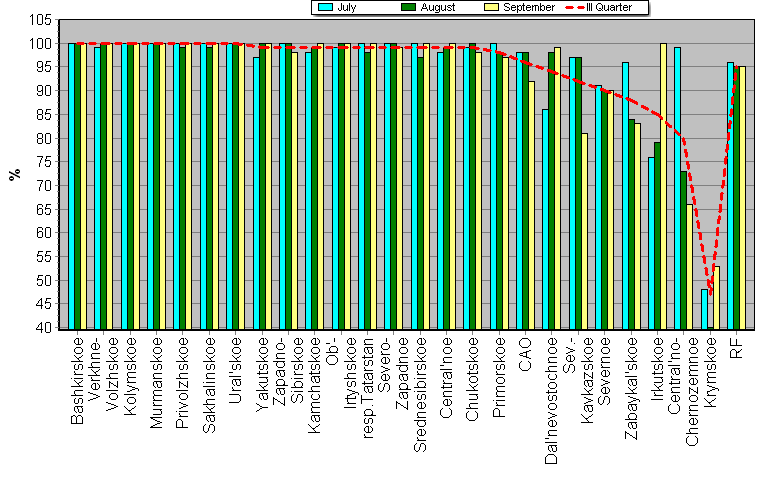Click the y-axis value 60

(44, 233)
